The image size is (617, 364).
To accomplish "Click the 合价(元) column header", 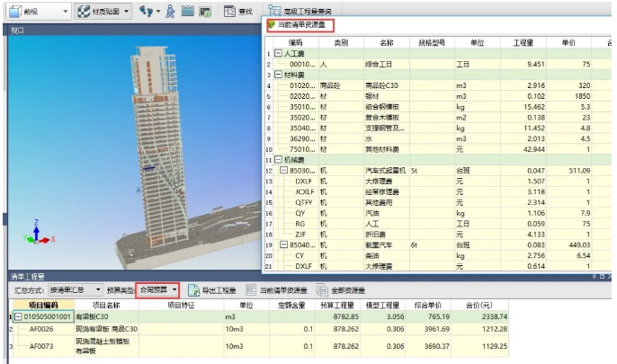I will pyautogui.click(x=479, y=305).
